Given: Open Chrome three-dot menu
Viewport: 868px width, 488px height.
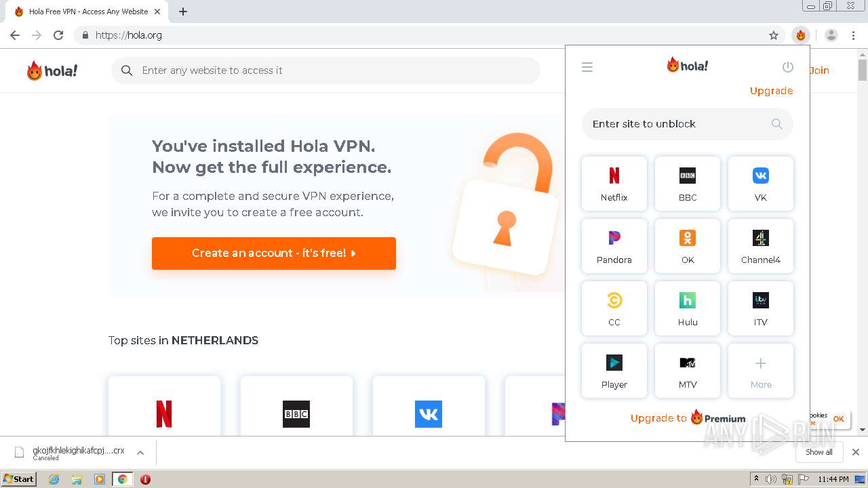Looking at the screenshot, I should pyautogui.click(x=854, y=35).
